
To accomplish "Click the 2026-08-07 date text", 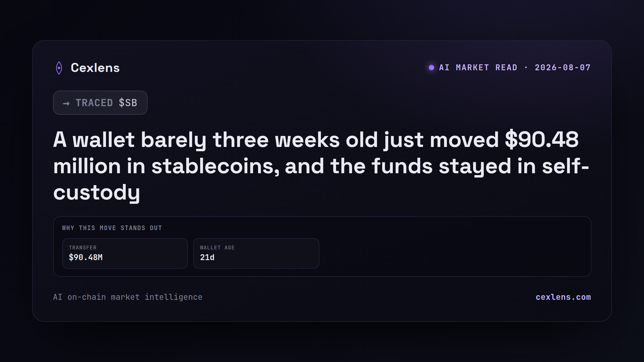I will pyautogui.click(x=563, y=68).
